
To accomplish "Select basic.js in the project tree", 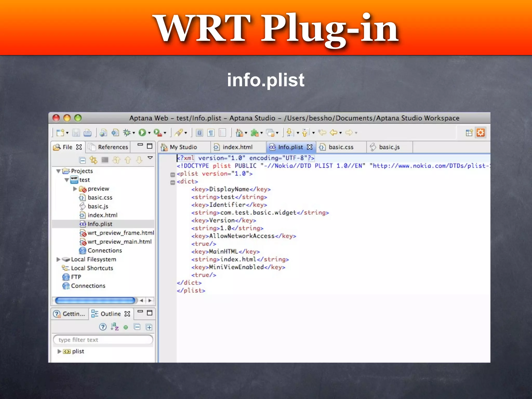I will [x=94, y=207].
